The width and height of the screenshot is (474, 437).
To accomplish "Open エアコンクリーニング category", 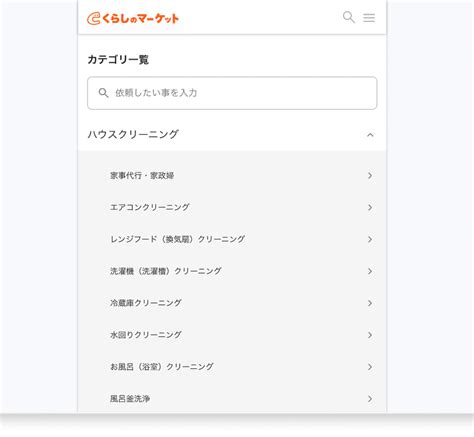I will point(232,207).
